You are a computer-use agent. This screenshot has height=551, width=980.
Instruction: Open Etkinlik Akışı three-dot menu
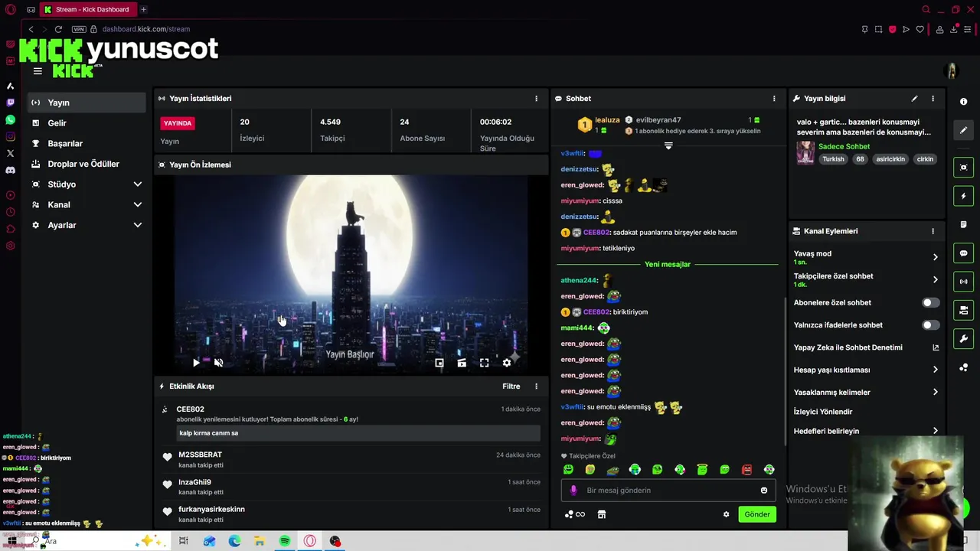pos(536,386)
